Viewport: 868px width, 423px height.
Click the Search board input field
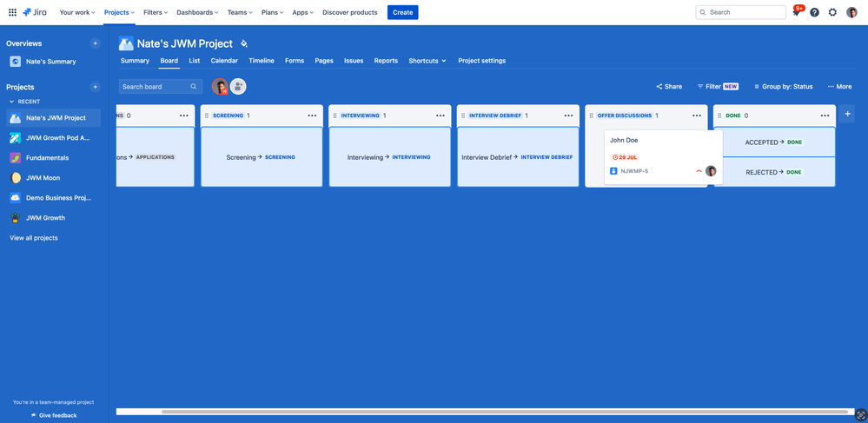(161, 86)
